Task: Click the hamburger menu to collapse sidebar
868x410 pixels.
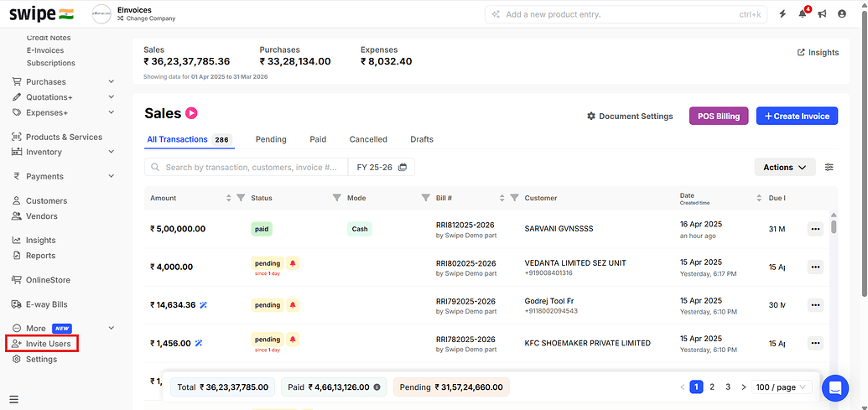Action: click(13, 399)
